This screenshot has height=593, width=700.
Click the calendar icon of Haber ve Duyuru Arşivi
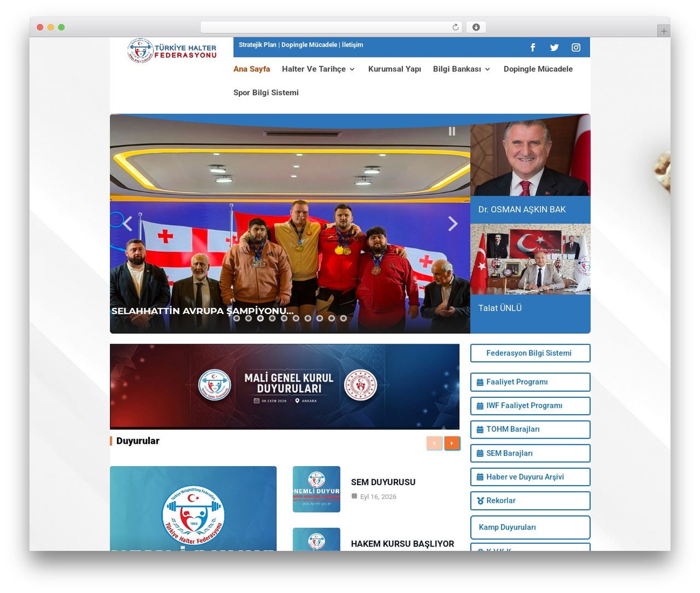[480, 477]
